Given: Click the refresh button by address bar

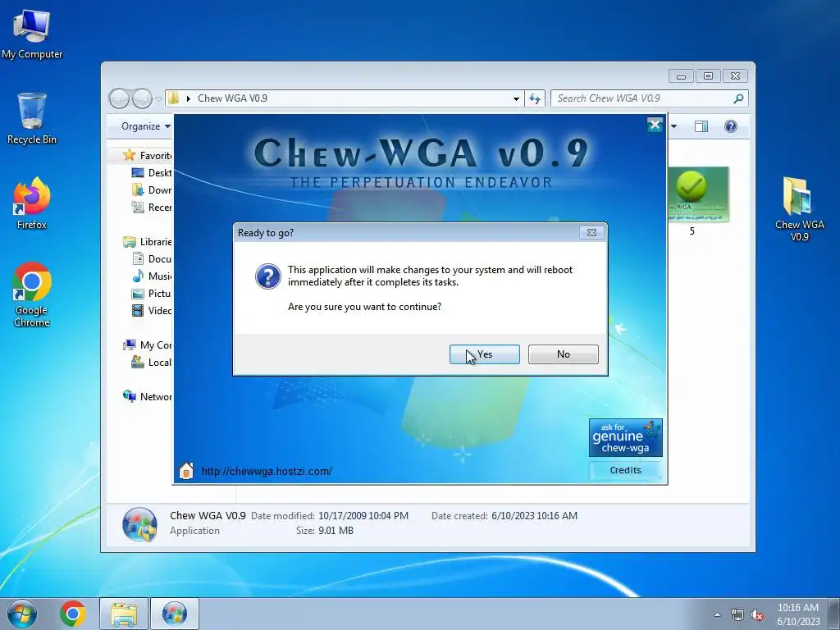Looking at the screenshot, I should [535, 98].
